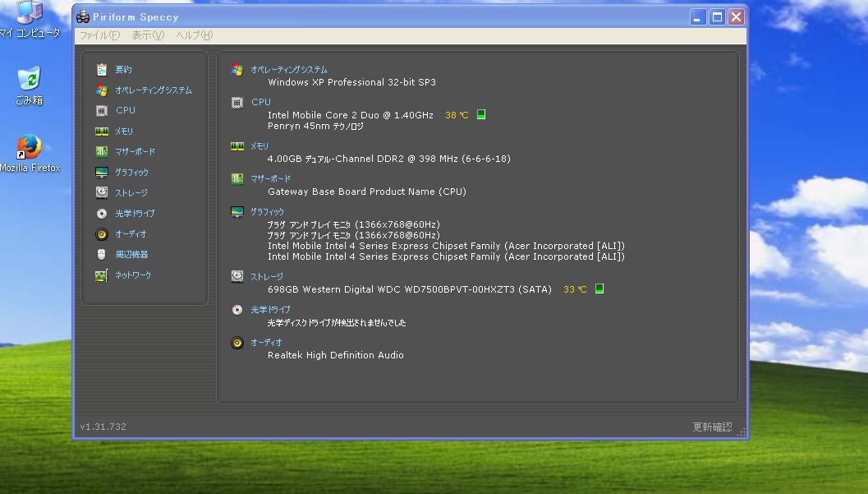This screenshot has height=494, width=868.
Task: Click the ストレージ heading link in summary
Action: tap(267, 276)
